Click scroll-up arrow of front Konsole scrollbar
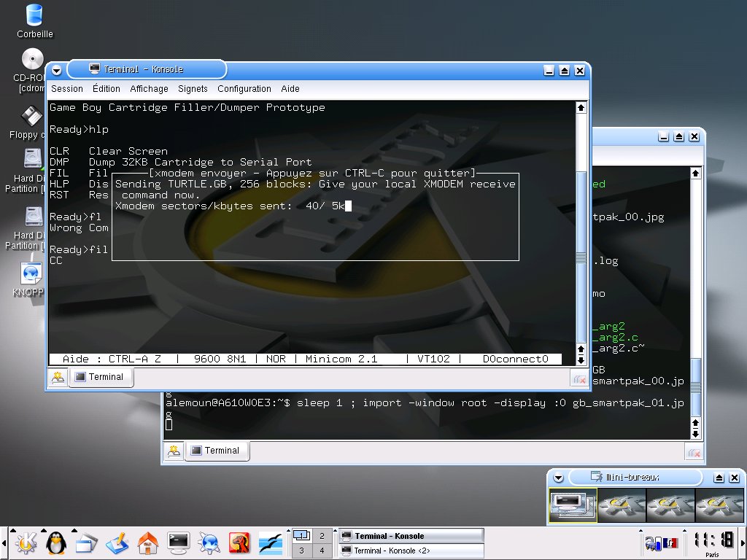 [581, 108]
